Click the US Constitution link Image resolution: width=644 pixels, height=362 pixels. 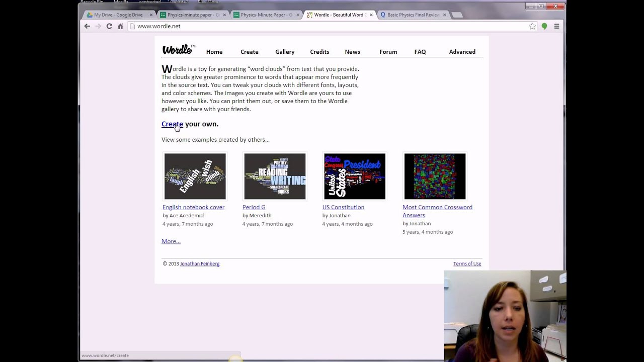click(343, 207)
